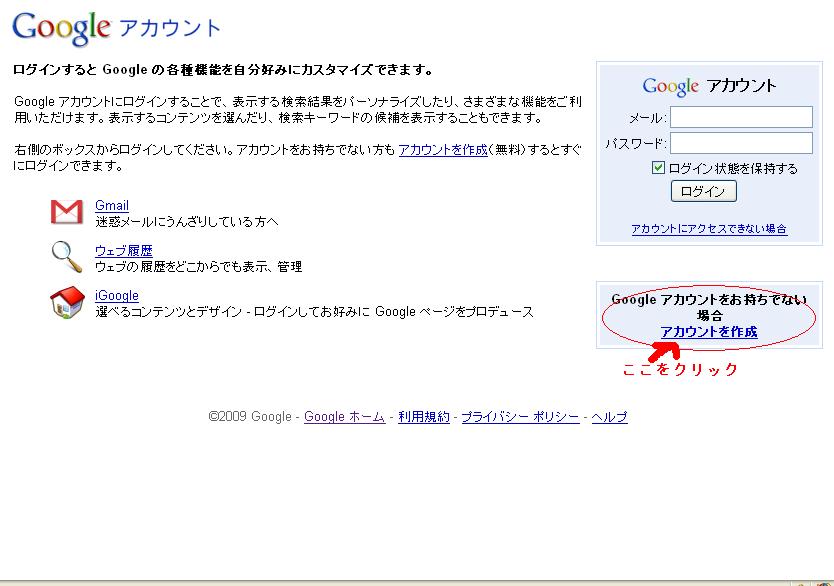Viewport: 834px width, 586px height.
Task: Click the Google Accounts logo at top
Action: (116, 28)
